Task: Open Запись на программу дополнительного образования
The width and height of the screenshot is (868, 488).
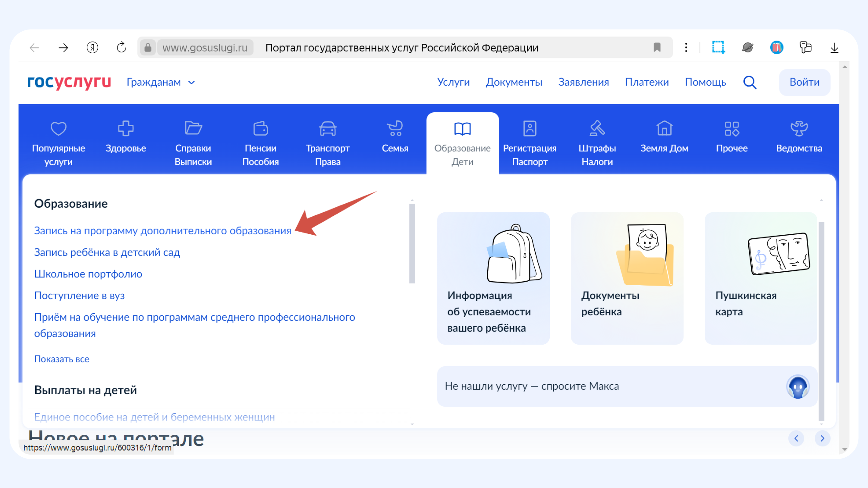Action: 162,231
